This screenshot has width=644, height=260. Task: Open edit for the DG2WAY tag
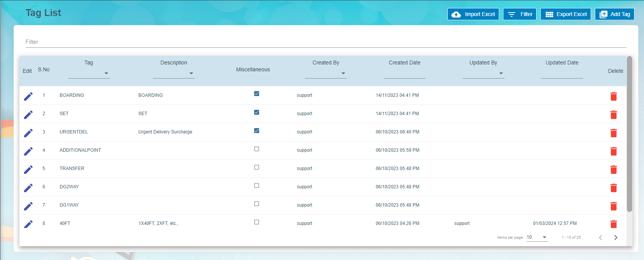[28, 188]
